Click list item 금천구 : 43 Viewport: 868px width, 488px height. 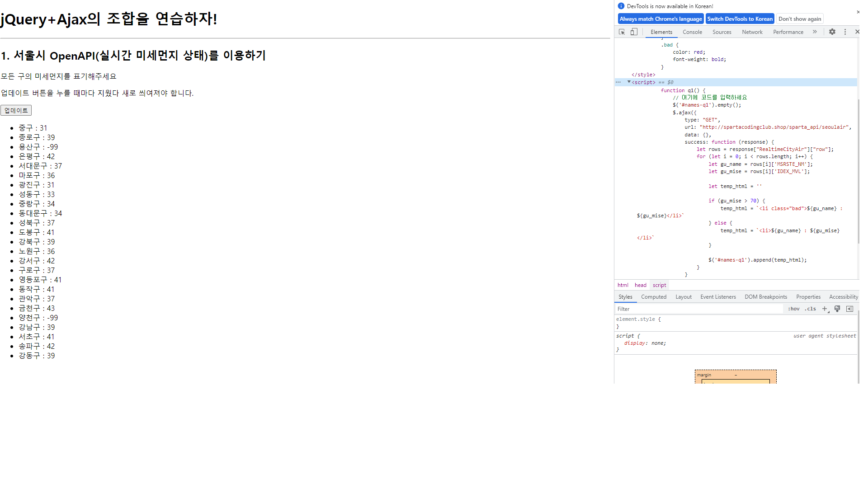tap(37, 308)
